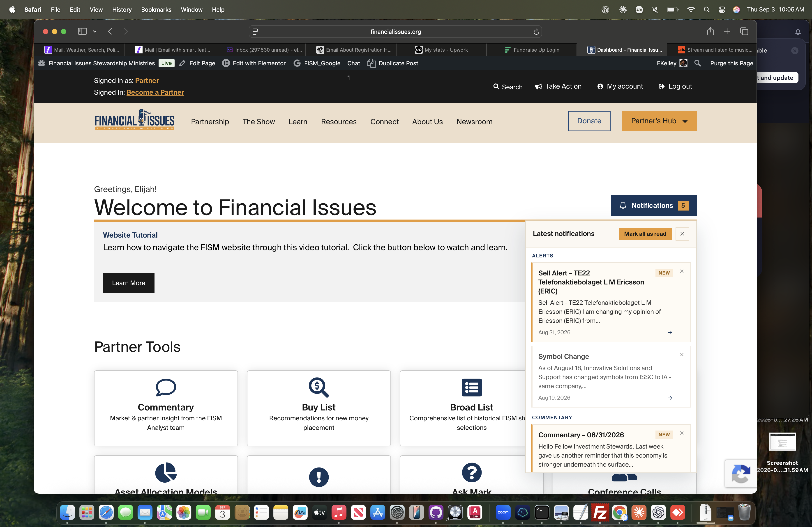
Task: Reload the financialissues.org page
Action: tap(536, 31)
